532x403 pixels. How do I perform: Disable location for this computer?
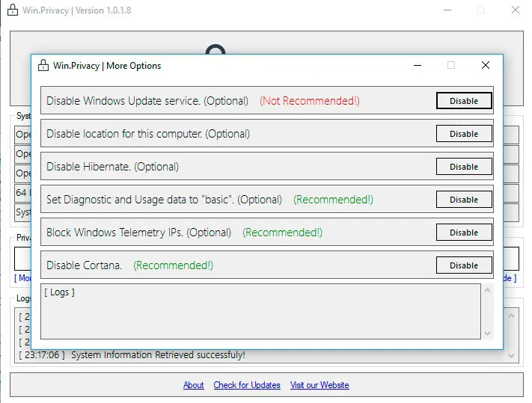(x=464, y=134)
